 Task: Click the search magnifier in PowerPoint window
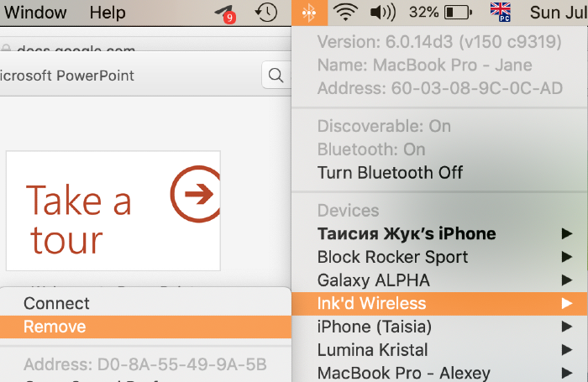coord(276,75)
